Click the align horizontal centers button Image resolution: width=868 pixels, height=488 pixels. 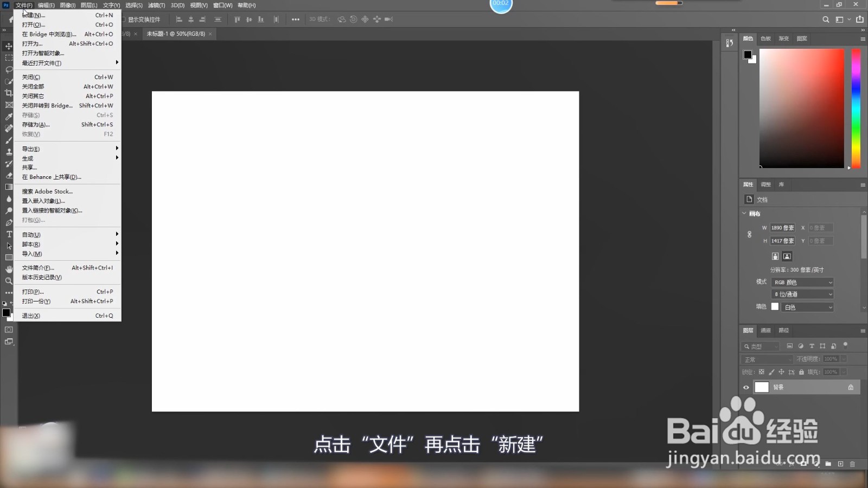[190, 19]
